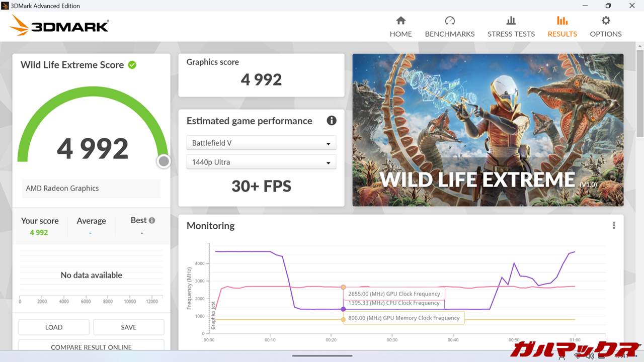Viewport: 644px width, 362px height.
Task: Click the Home house icon
Action: tap(400, 21)
